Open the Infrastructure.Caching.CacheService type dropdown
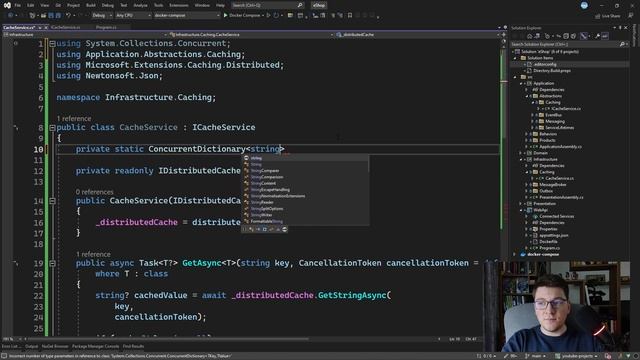The image size is (640, 360). (251, 35)
